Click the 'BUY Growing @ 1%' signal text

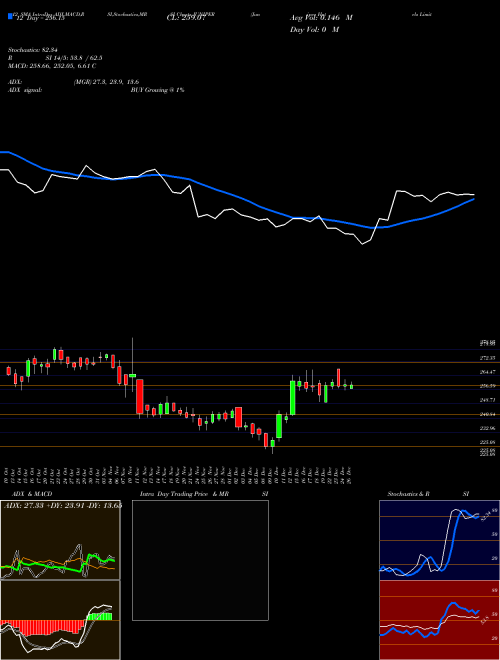[157, 90]
